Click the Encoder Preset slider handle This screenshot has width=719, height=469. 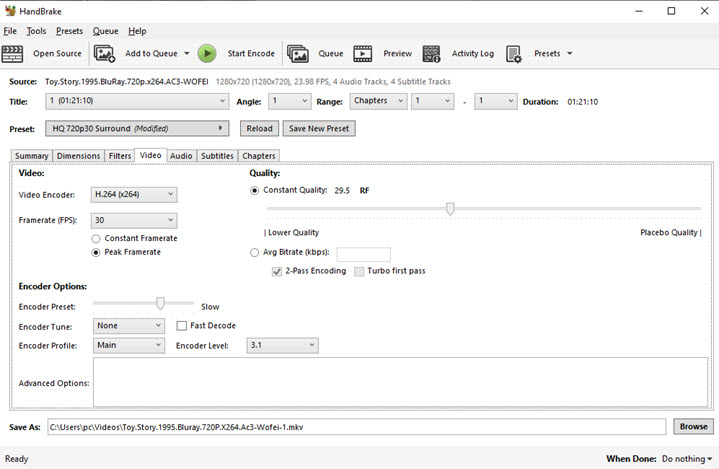[x=160, y=303]
